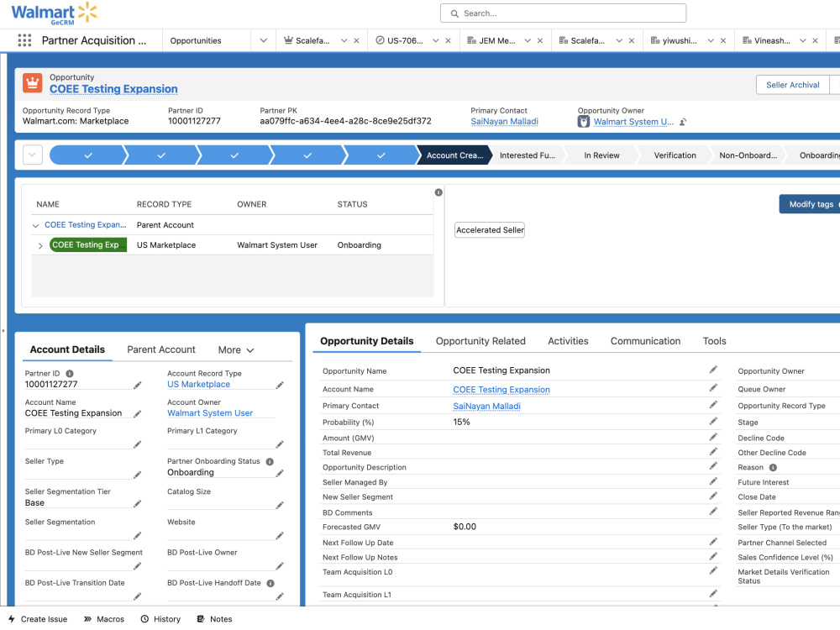The width and height of the screenshot is (840, 630).
Task: Open Walmart System U... owner link
Action: 633,122
